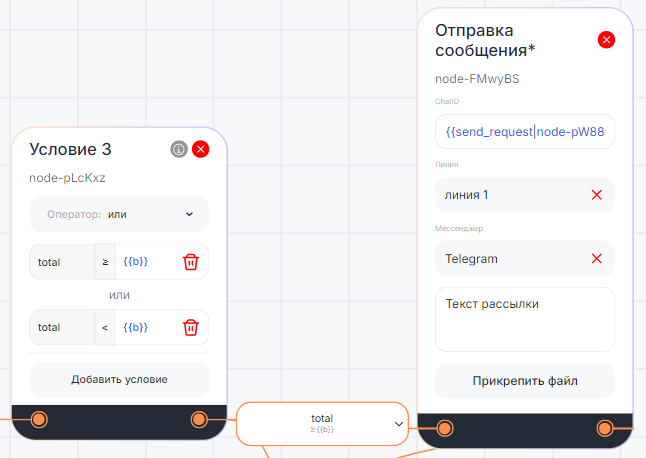This screenshot has height=458, width=646.
Task: Remove the second total < {{b}} condition
Action: 190,327
